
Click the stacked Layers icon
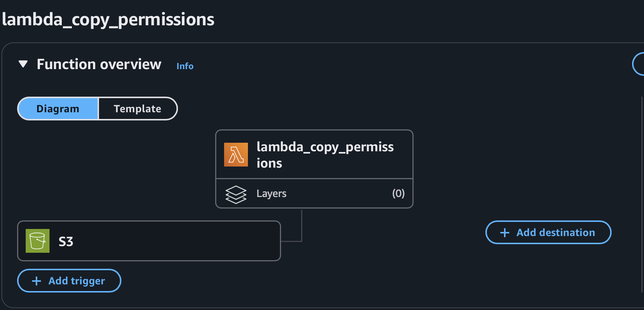[x=236, y=194]
